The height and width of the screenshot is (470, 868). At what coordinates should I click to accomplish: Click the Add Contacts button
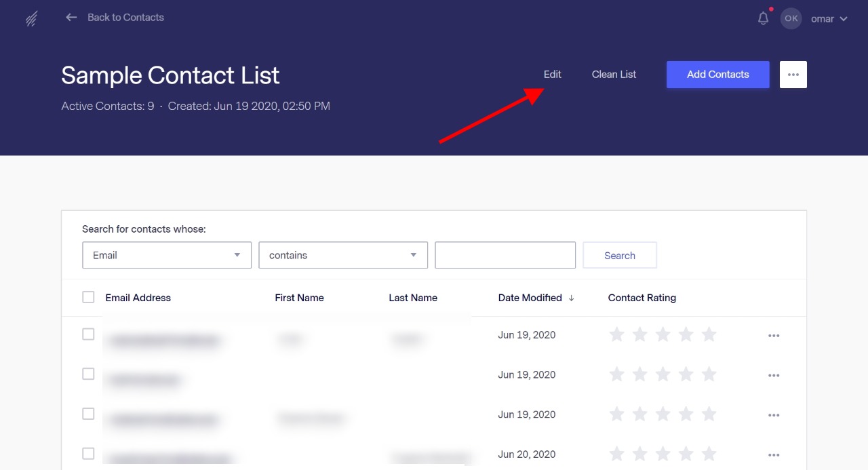click(718, 75)
